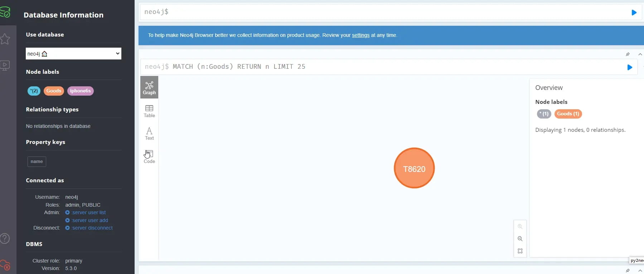
Task: Zoom in on the graph
Action: 520,226
